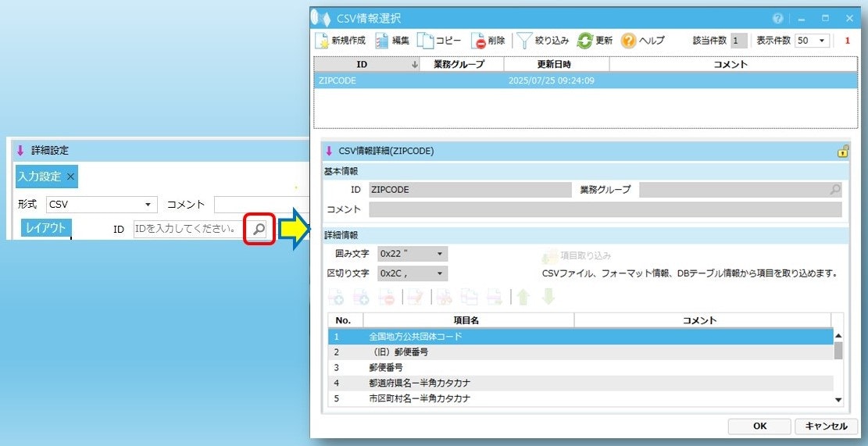Click the ID input field in 詳細設定
The image size is (868, 446).
[x=192, y=229]
